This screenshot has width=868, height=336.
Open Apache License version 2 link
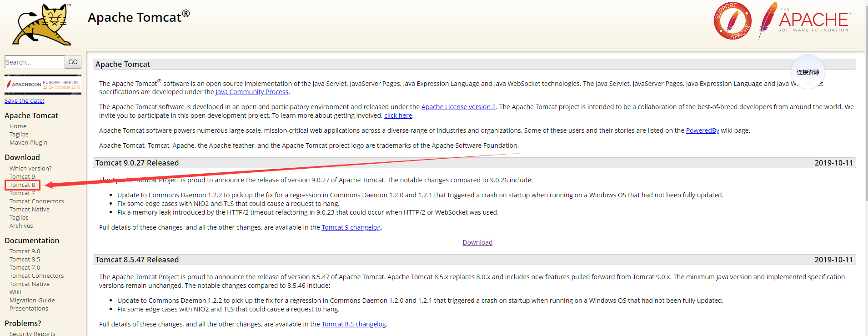pyautogui.click(x=458, y=107)
